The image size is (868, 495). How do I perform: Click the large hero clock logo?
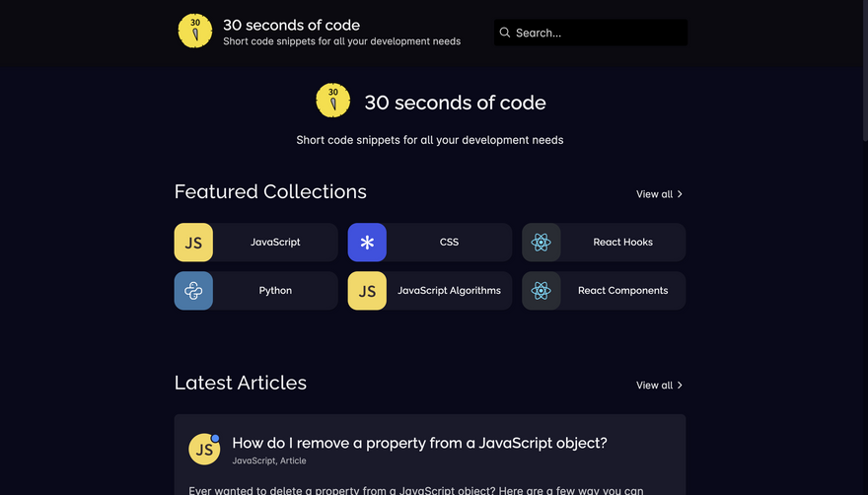332,101
